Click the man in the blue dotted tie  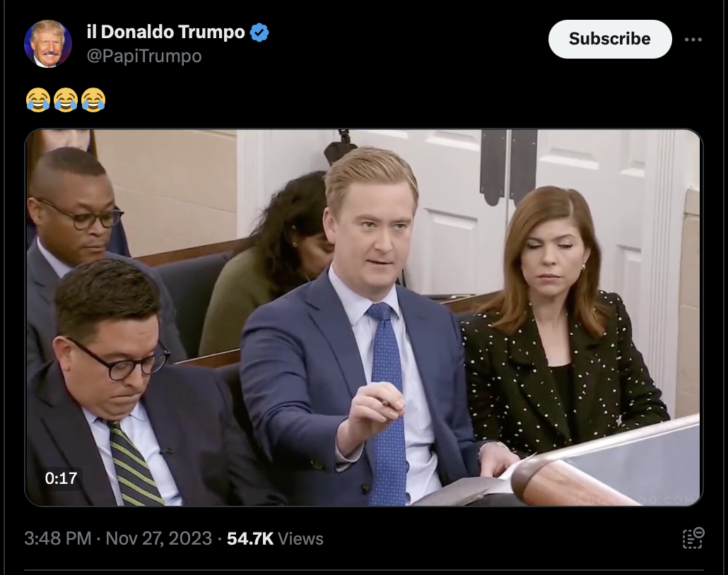coord(362,325)
